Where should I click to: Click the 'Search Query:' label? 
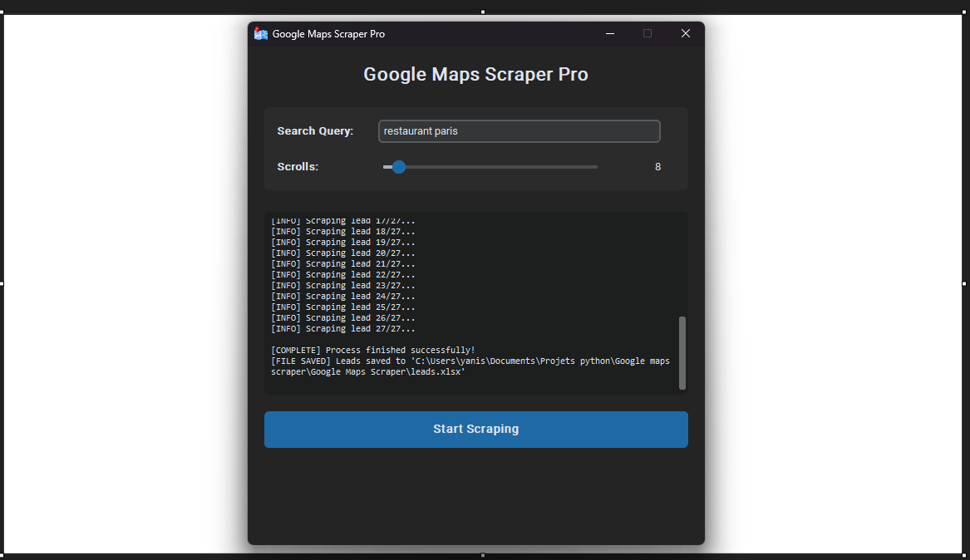315,131
